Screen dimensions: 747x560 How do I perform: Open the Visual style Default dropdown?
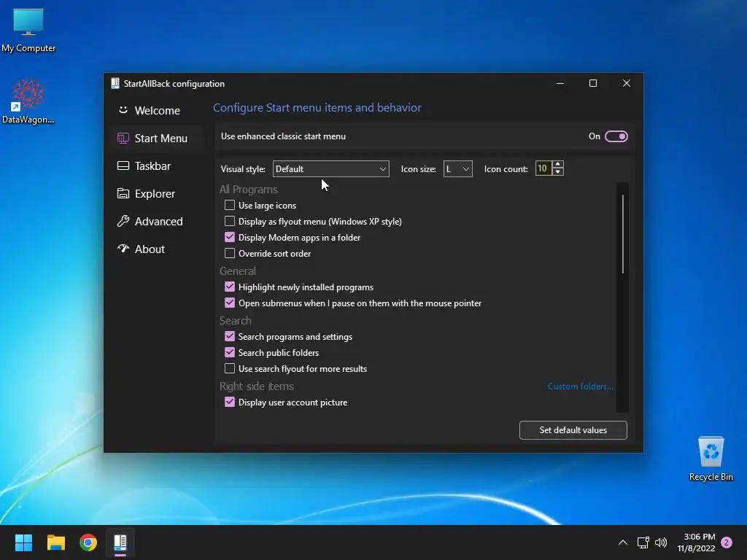[x=330, y=168]
